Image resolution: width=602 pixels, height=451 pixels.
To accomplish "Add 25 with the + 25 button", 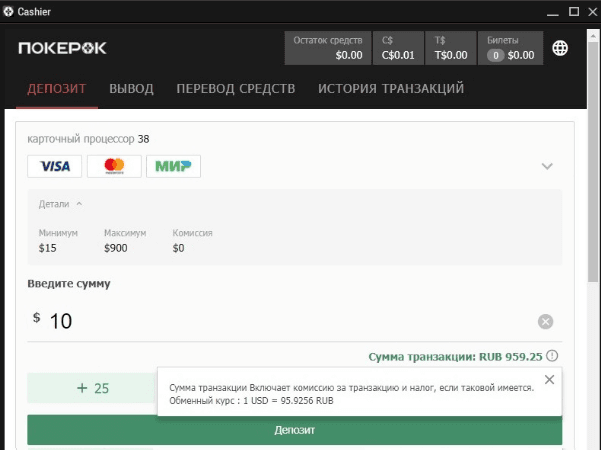I will [x=93, y=388].
